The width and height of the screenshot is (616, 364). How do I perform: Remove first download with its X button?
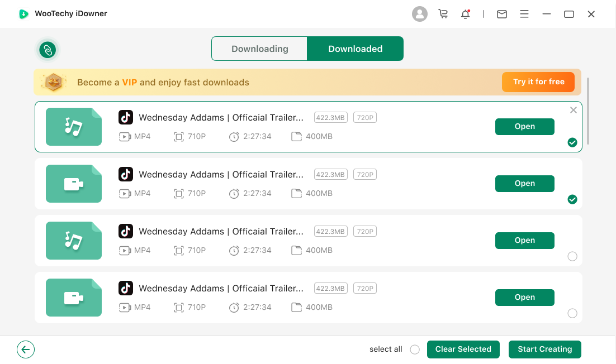pyautogui.click(x=573, y=110)
